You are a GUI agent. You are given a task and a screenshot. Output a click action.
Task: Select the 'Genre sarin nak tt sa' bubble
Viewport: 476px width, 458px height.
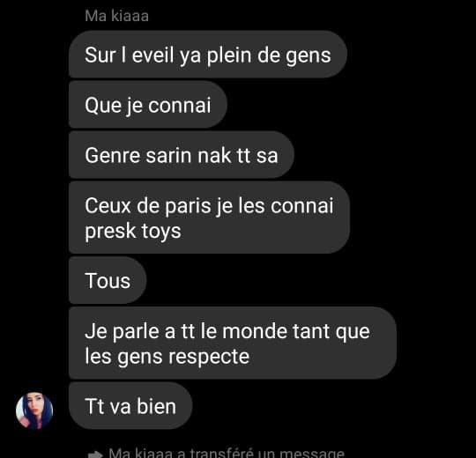click(x=182, y=155)
